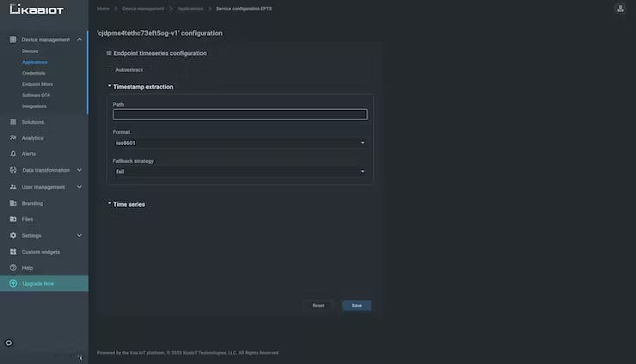Image resolution: width=636 pixels, height=364 pixels.
Task: Open the user account avatar icon
Action: pyautogui.click(x=621, y=9)
